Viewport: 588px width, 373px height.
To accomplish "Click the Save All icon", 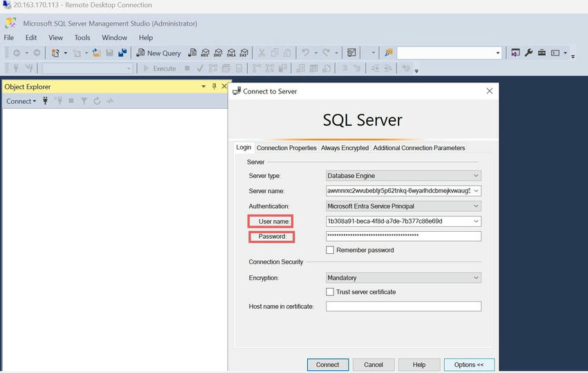I will 122,53.
